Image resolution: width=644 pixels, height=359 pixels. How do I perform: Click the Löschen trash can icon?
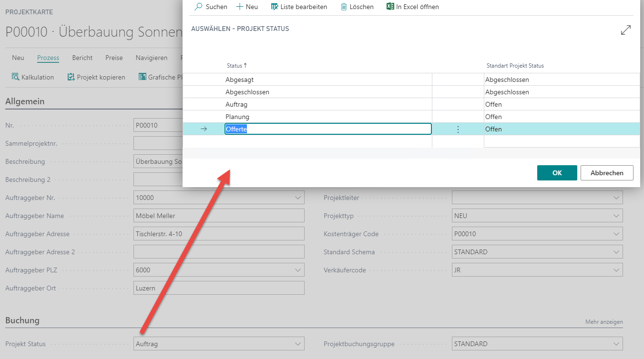[344, 7]
